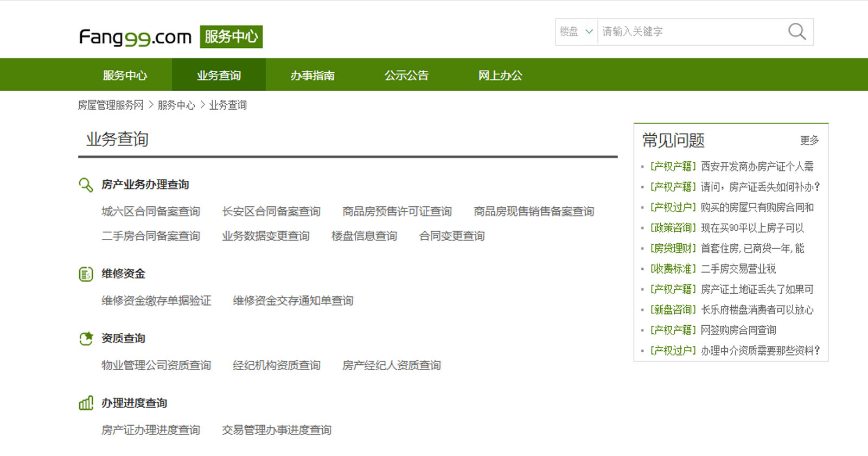Open 城六区合同备案查询 link
868x456 pixels.
[x=151, y=212]
